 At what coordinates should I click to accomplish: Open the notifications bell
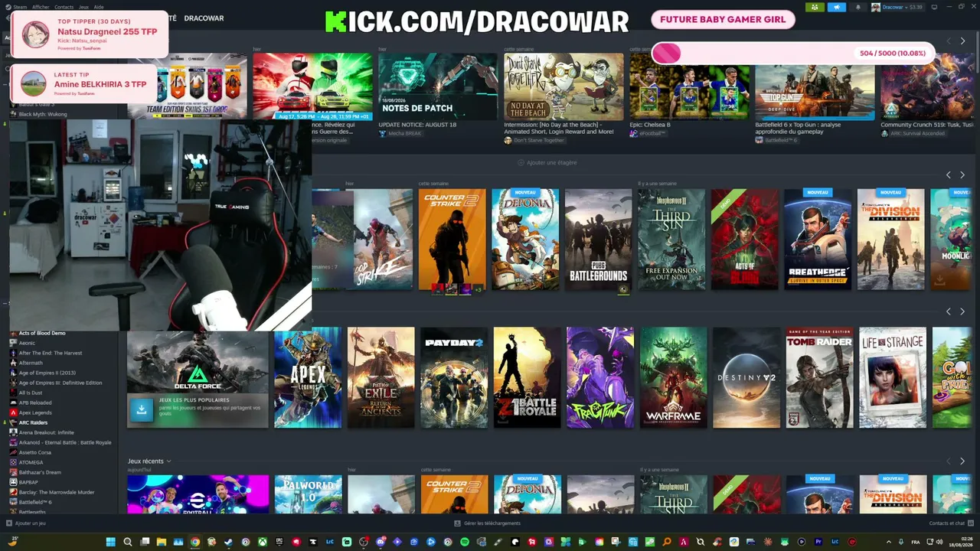coord(857,7)
